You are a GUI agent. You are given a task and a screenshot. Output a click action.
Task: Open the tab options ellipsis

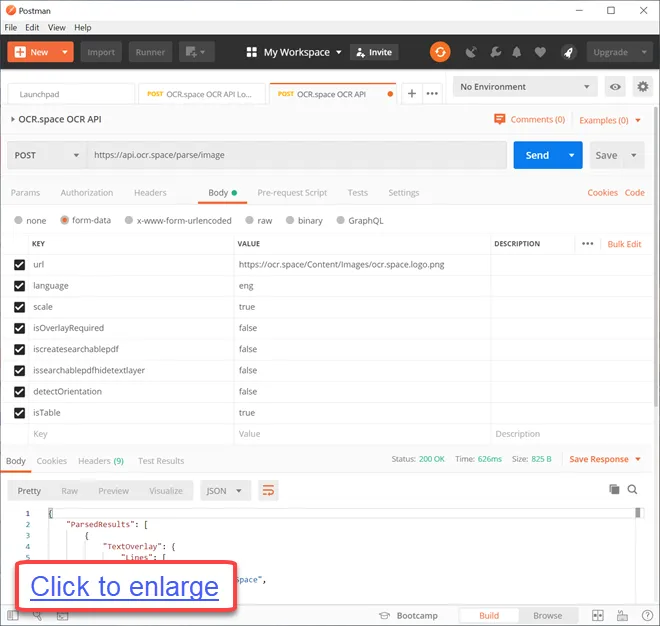[432, 93]
